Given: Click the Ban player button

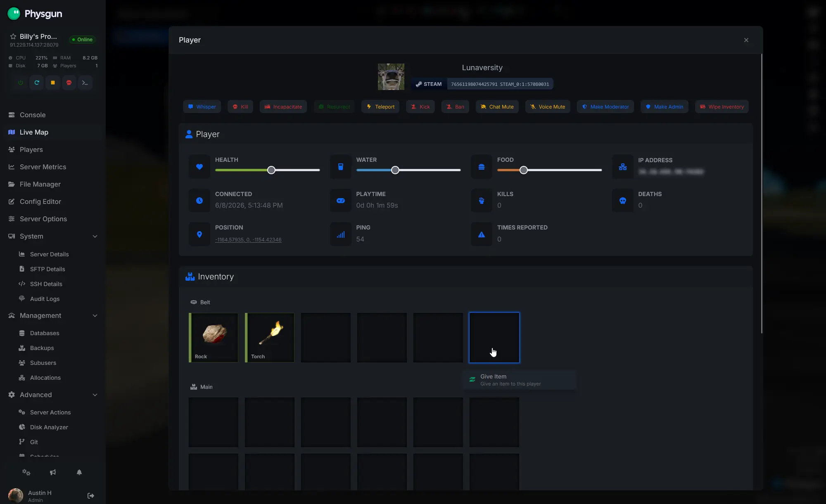Looking at the screenshot, I should click(x=455, y=106).
